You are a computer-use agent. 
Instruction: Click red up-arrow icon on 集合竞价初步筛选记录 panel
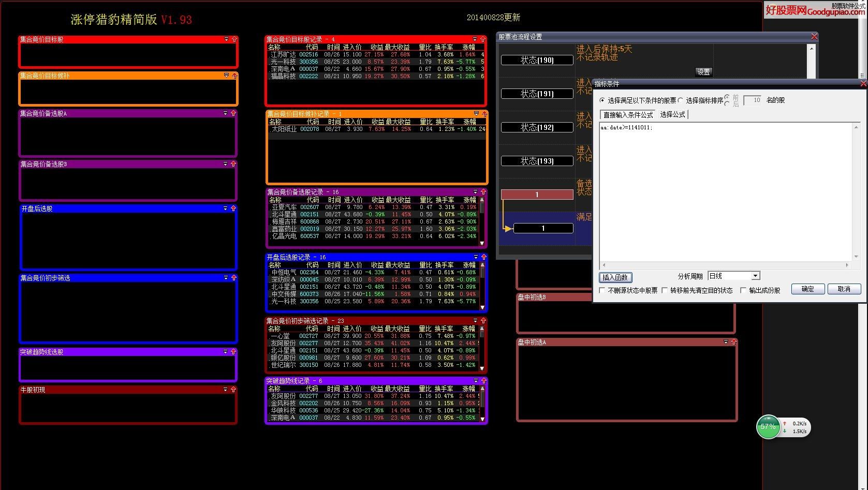[483, 321]
